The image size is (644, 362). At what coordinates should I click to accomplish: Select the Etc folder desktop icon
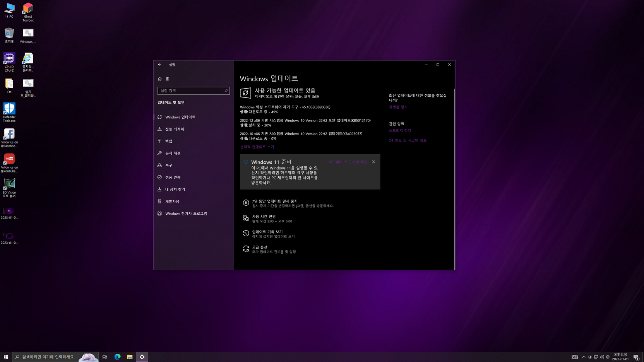coord(9,86)
